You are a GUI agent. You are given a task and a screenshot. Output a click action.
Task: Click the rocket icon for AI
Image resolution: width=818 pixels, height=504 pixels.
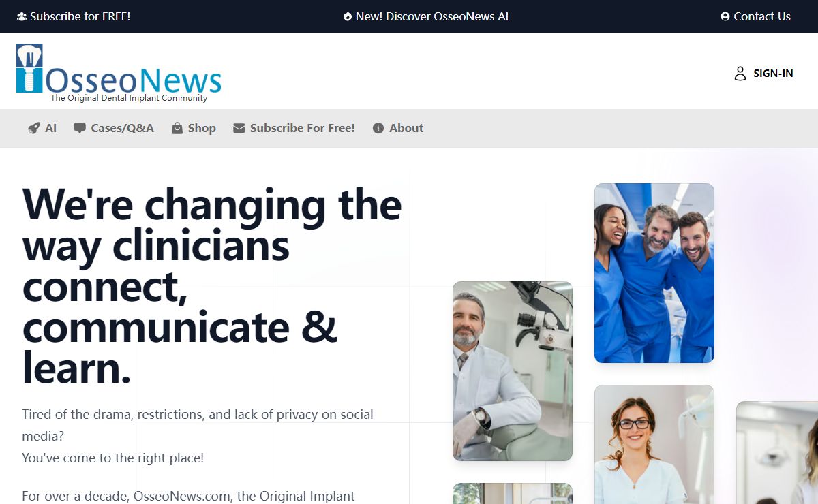click(33, 128)
